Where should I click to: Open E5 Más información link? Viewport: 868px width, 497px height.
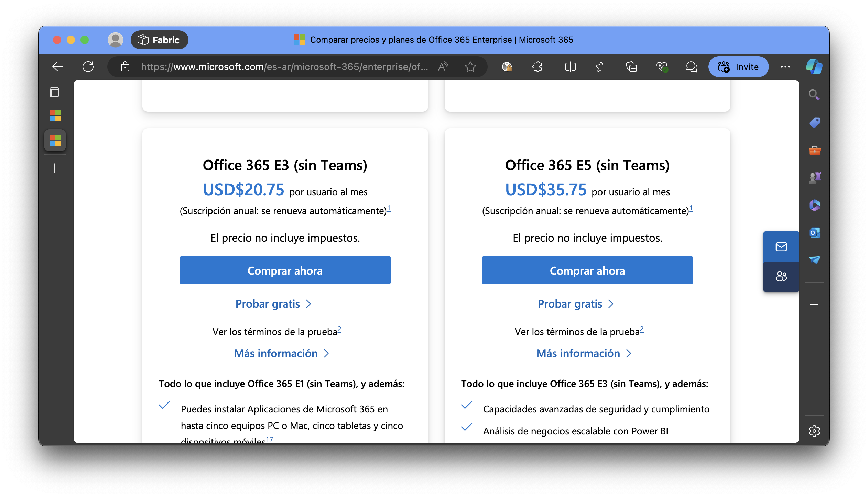(584, 353)
